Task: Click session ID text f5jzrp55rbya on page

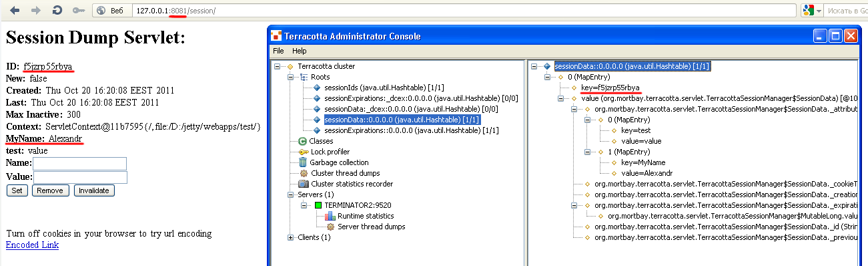Action: (x=48, y=66)
